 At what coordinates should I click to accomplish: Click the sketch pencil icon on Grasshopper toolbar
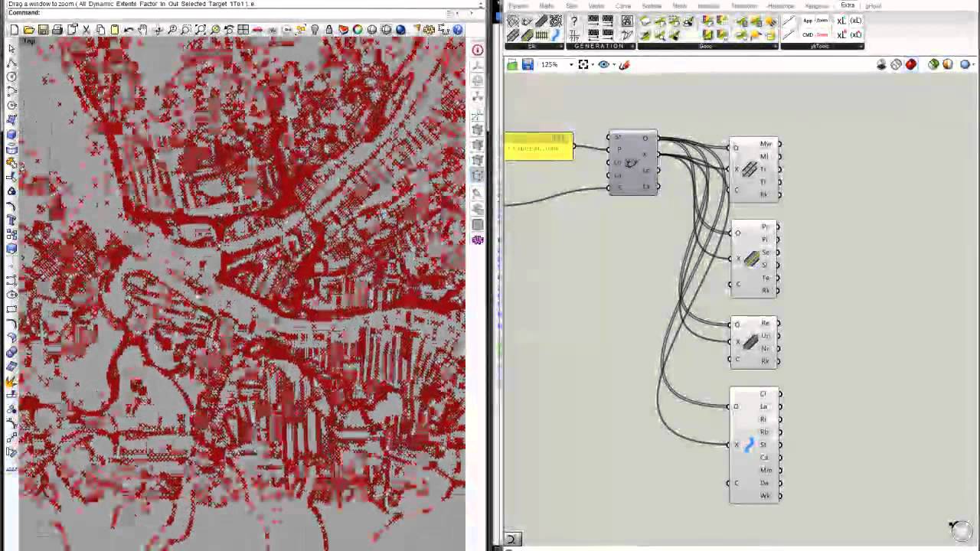pos(624,65)
